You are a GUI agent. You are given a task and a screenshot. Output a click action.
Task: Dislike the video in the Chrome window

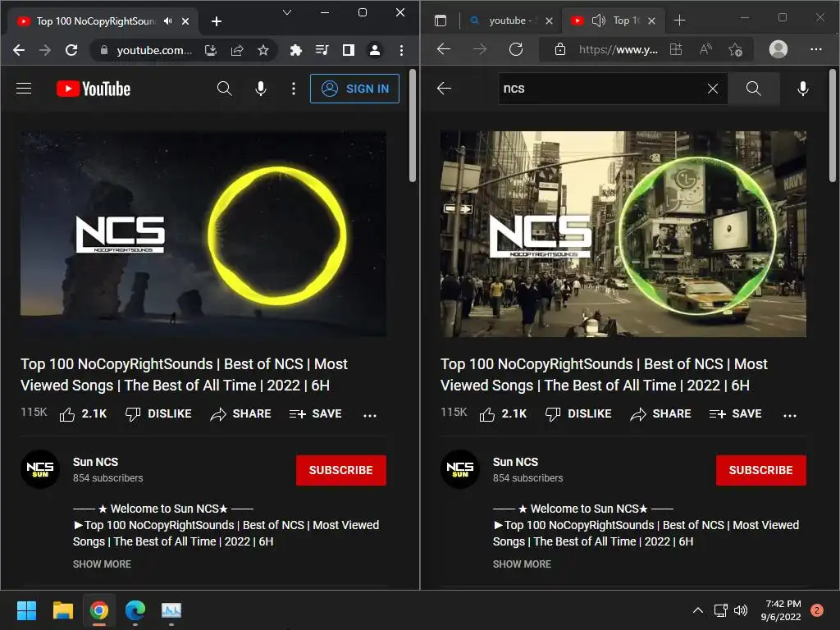[158, 413]
